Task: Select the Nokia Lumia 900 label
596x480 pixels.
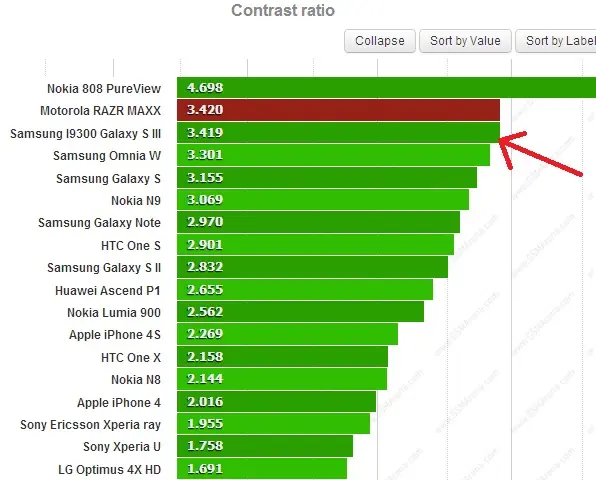Action: [x=114, y=312]
